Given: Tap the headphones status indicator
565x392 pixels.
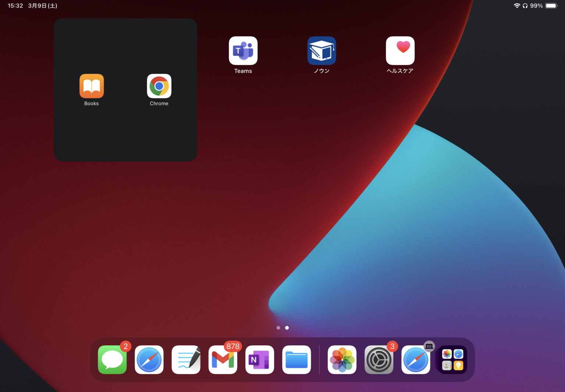Looking at the screenshot, I should click(525, 6).
